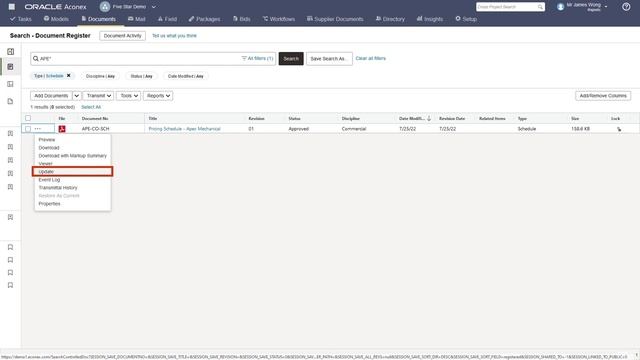Viewport: 640px width, 360px height.
Task: Collapse the sidebar panel icon
Action: coord(11,51)
